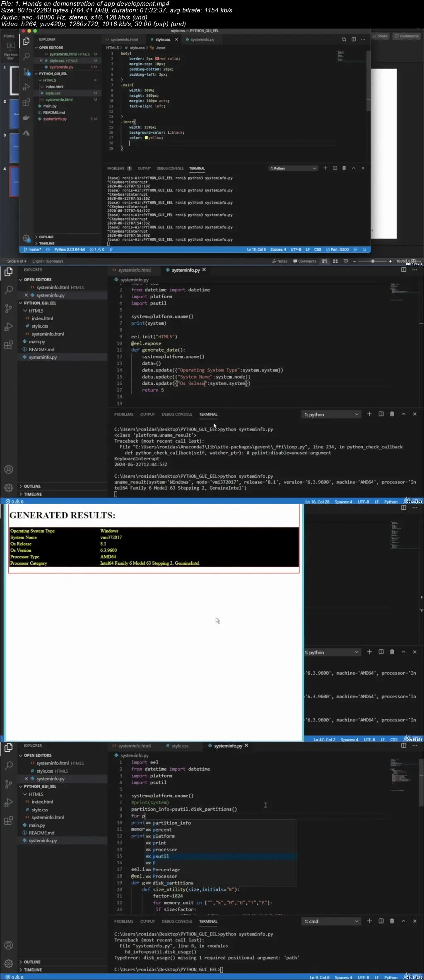The image size is (424, 980).
Task: Select PowerPoint slide 4 thumbnail
Action: 14,182
